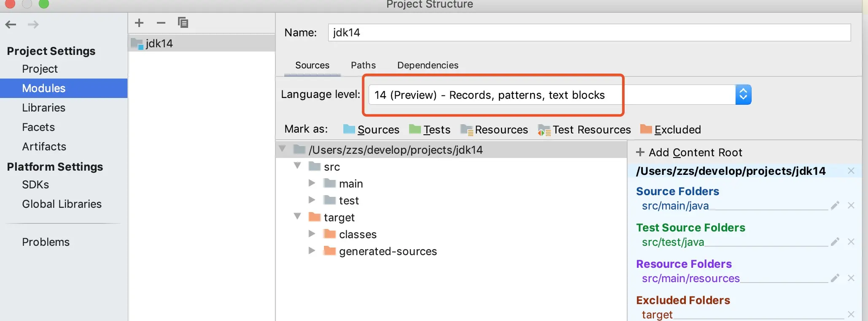The height and width of the screenshot is (321, 868).
Task: Expand the main folder node
Action: click(x=312, y=183)
